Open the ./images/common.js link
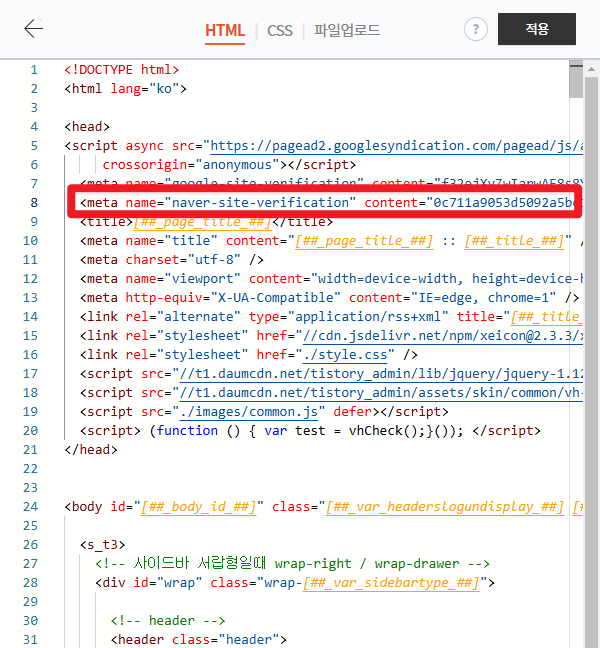This screenshot has width=600, height=648. coord(249,412)
